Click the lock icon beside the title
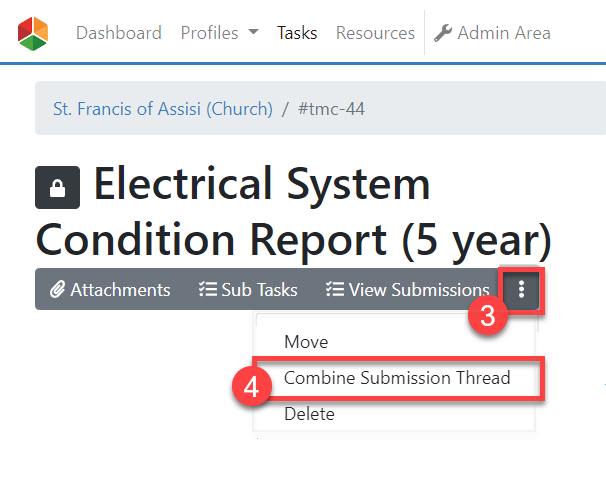The height and width of the screenshot is (486, 606). coord(58,188)
